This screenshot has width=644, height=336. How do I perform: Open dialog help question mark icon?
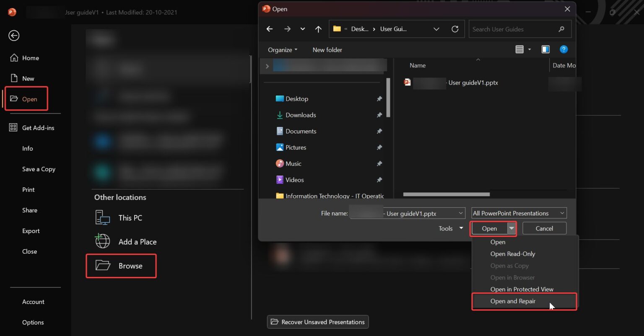(x=564, y=49)
